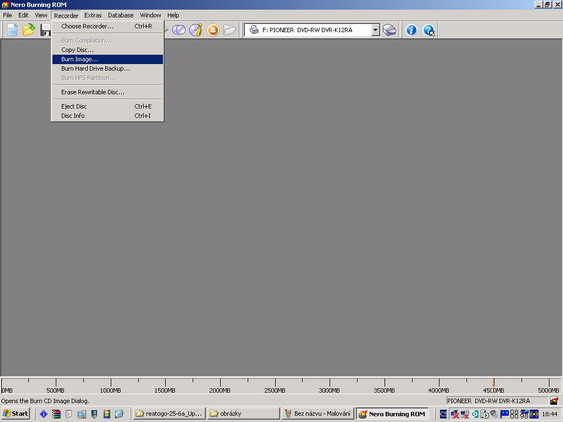Click Eject Disc menu entry
The height and width of the screenshot is (422, 563).
pos(107,106)
